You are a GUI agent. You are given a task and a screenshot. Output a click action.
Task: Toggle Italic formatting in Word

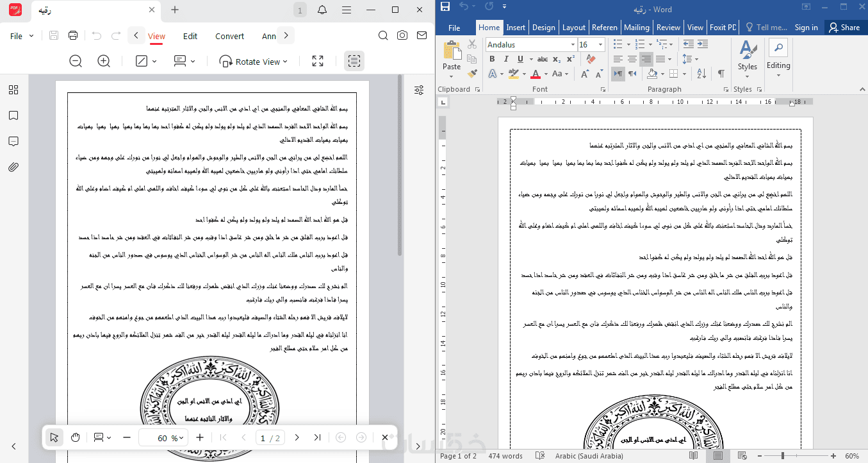tap(506, 59)
